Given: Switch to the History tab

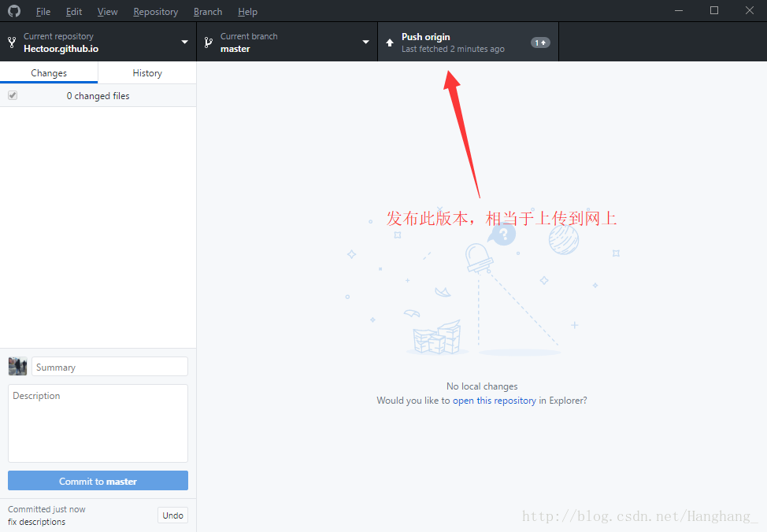Looking at the screenshot, I should 147,73.
